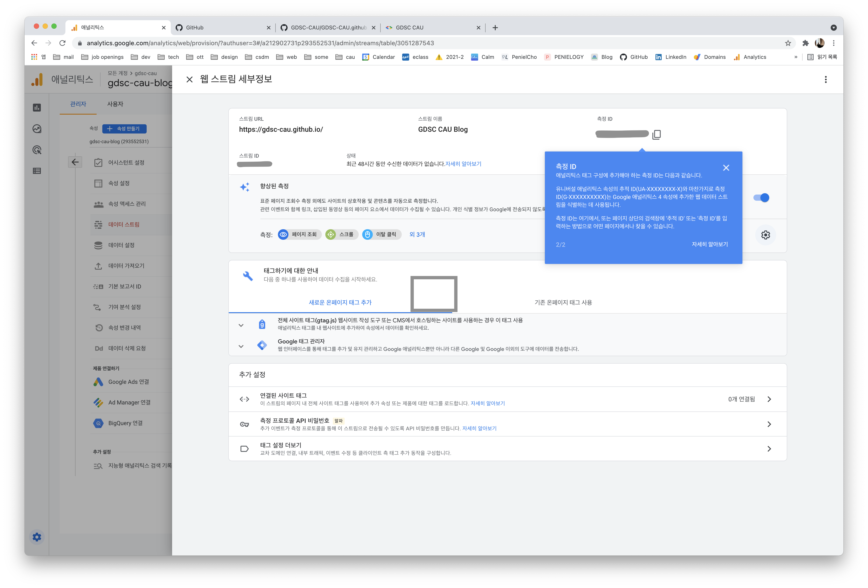The image size is (868, 588).
Task: Open Advertising icon in left sidebar
Action: coord(37,150)
